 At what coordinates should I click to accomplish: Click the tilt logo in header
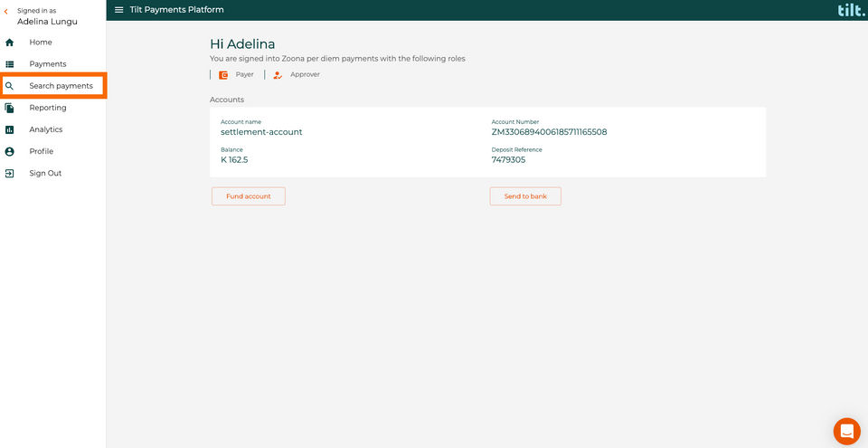point(852,10)
